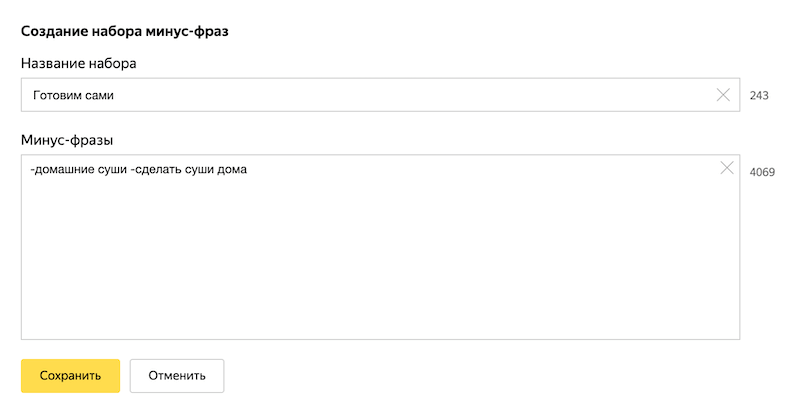Click the word сами in name field

coord(100,95)
